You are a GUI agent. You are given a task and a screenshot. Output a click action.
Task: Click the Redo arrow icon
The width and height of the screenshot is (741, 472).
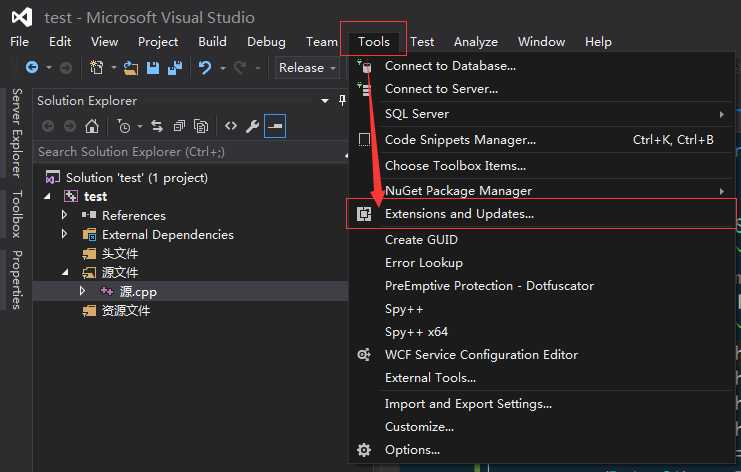240,68
